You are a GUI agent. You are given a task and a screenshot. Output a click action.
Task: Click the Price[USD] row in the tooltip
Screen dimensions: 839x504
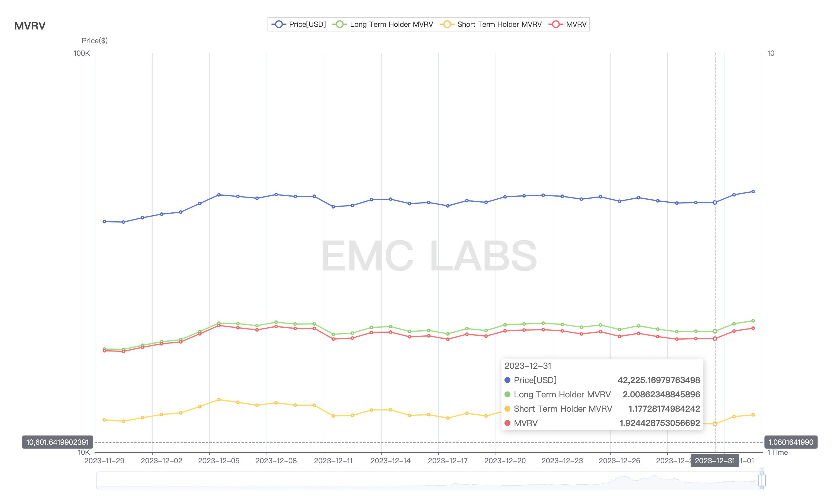coord(602,380)
